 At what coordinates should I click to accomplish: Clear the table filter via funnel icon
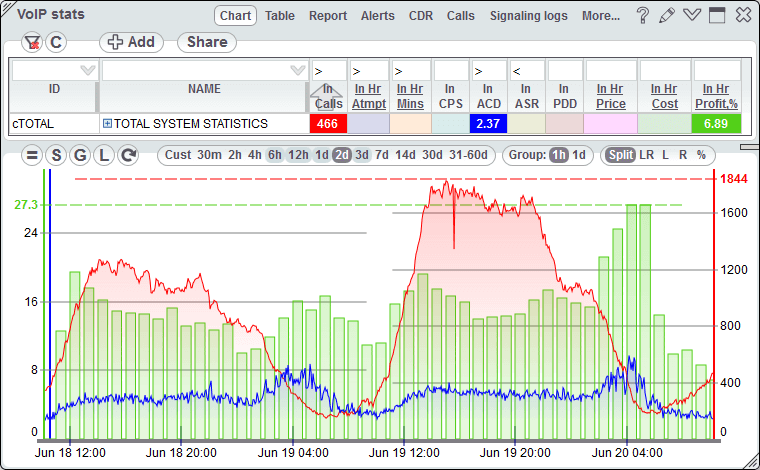point(32,42)
